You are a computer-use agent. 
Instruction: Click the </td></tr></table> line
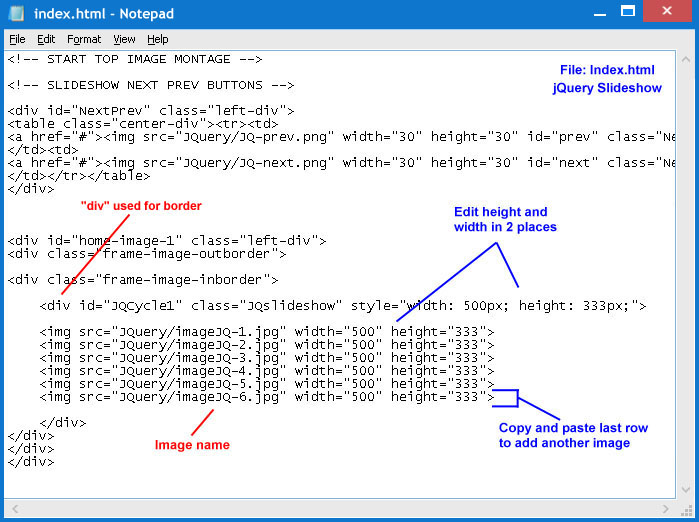[78, 176]
